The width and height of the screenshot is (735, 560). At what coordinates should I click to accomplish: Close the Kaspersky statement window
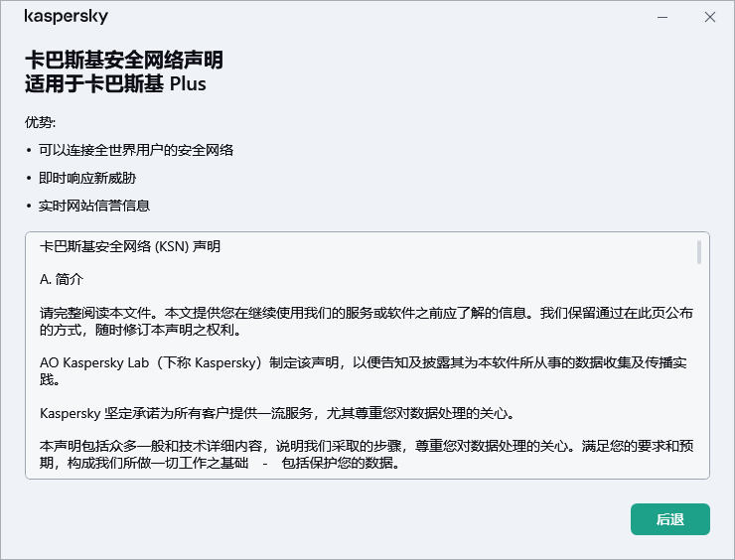(x=710, y=17)
